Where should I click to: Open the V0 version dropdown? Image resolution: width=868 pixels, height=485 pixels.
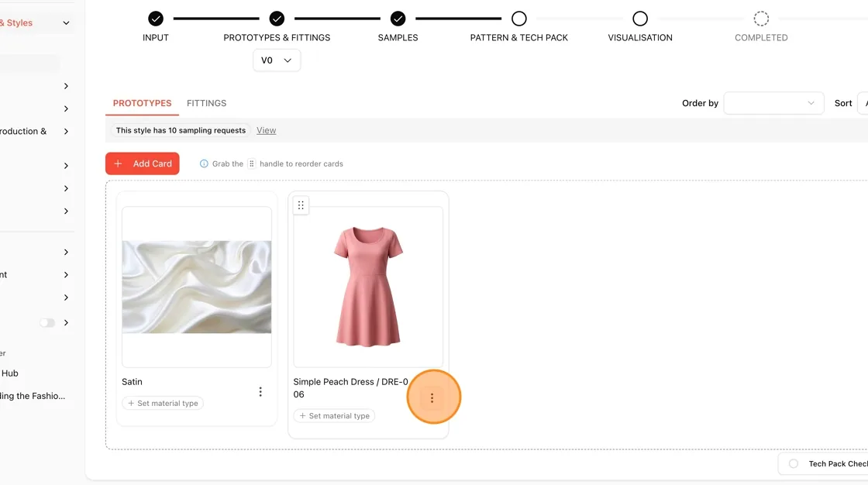coord(277,60)
